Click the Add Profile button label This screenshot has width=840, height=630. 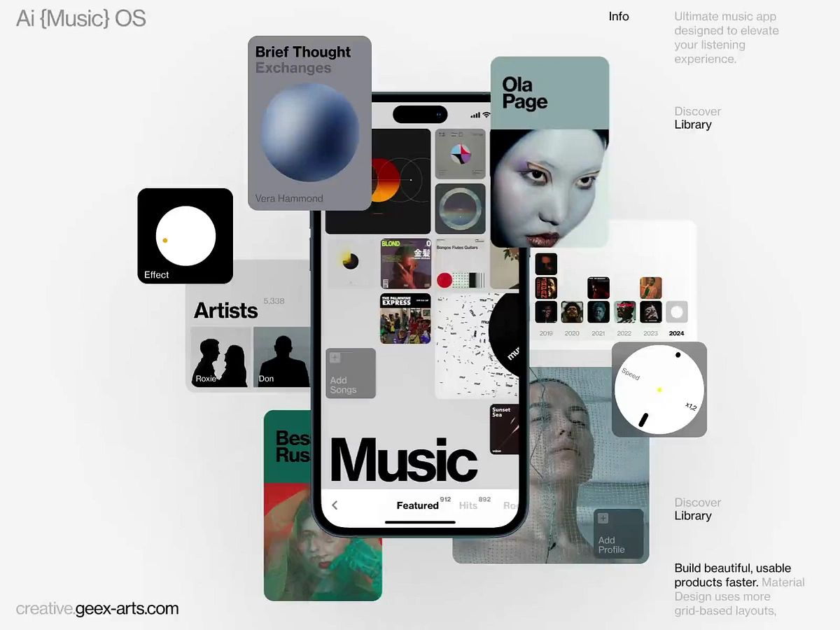click(x=611, y=545)
